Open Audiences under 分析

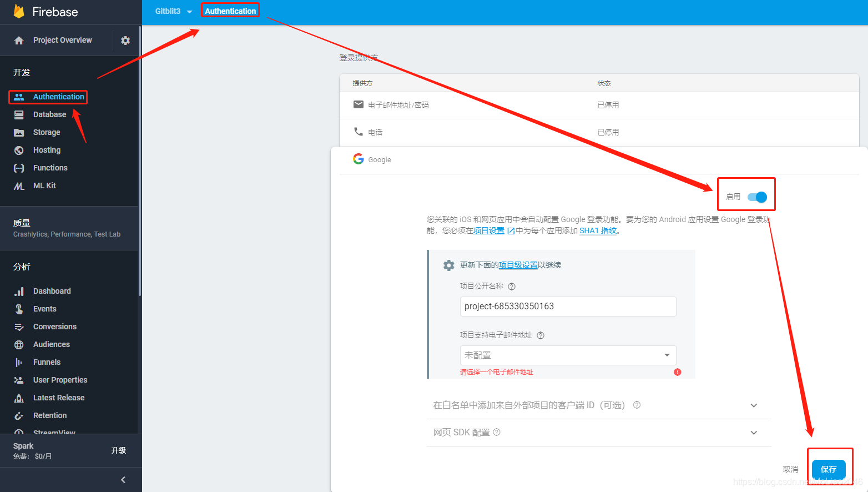pos(51,344)
